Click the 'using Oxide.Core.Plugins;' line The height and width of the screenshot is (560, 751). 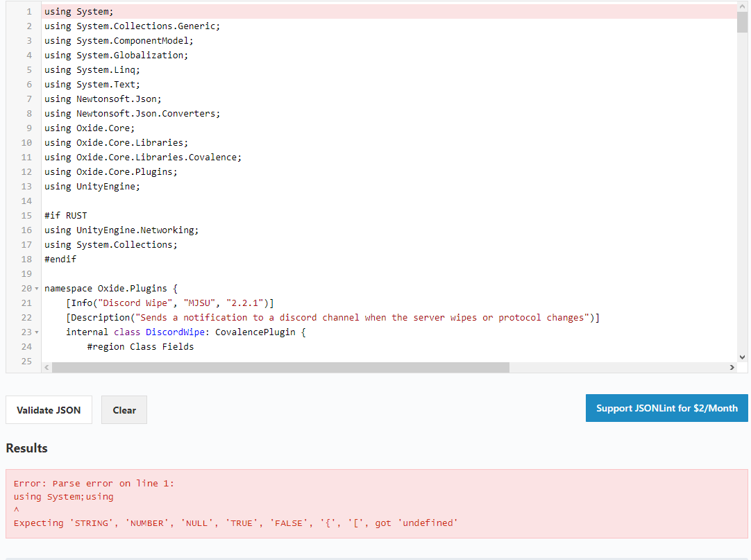coord(111,172)
